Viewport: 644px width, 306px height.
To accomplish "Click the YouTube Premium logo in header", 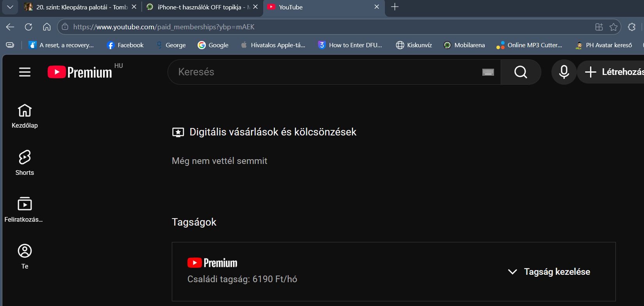I will point(80,72).
